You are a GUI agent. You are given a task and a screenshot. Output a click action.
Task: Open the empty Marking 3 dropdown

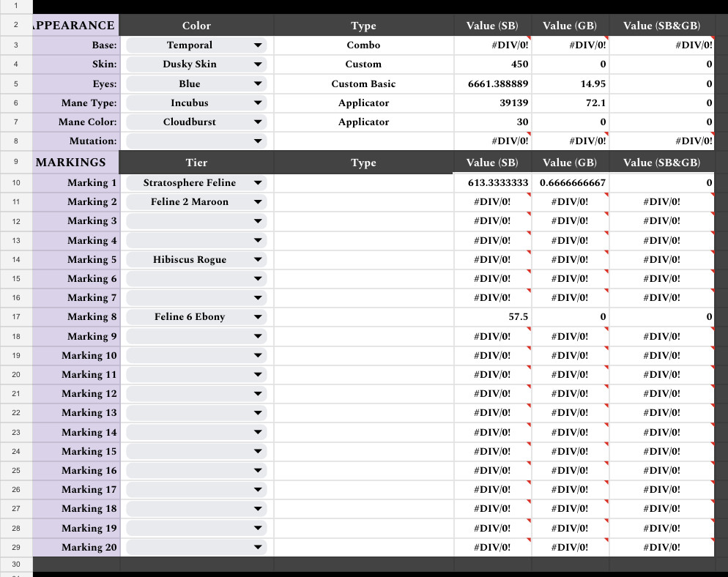click(196, 221)
